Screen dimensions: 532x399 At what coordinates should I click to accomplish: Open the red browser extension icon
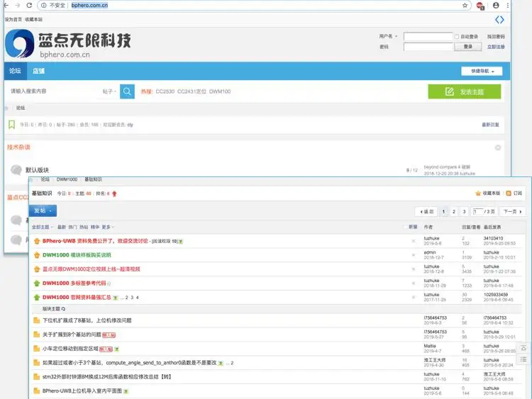click(480, 6)
